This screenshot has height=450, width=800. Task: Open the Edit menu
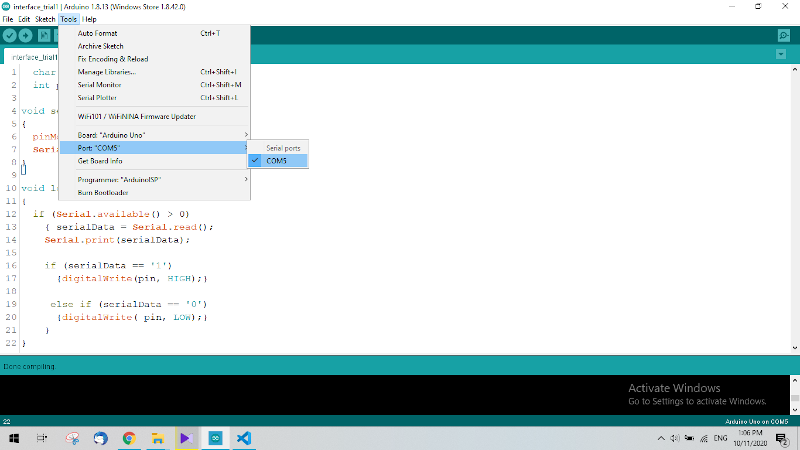24,19
